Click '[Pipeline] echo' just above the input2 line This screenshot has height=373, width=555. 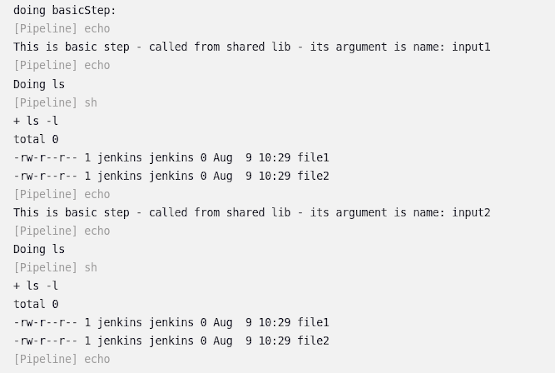pos(62,194)
